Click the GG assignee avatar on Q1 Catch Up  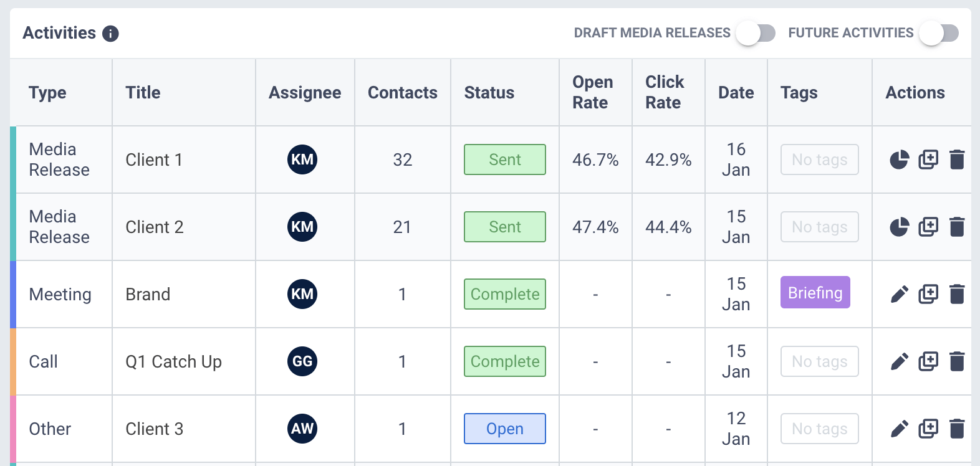click(303, 361)
